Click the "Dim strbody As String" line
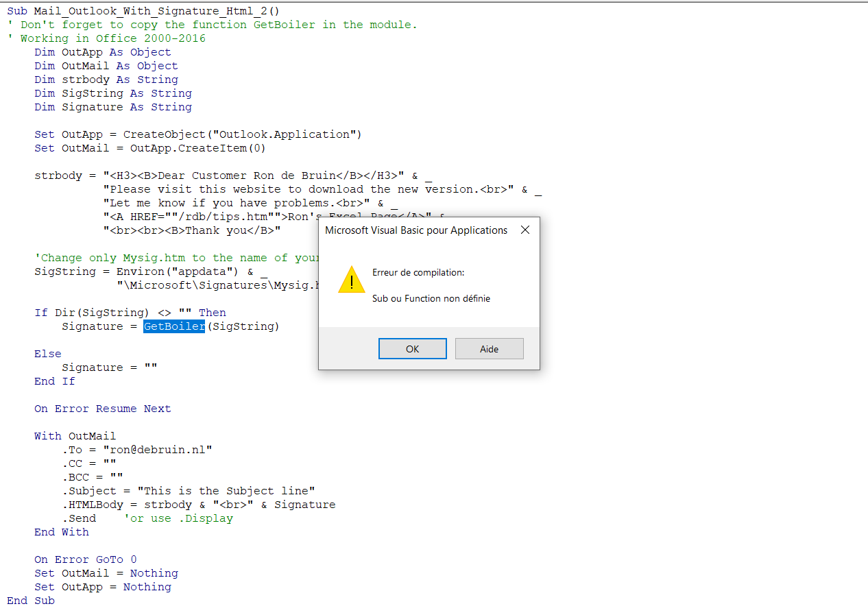 coord(106,80)
